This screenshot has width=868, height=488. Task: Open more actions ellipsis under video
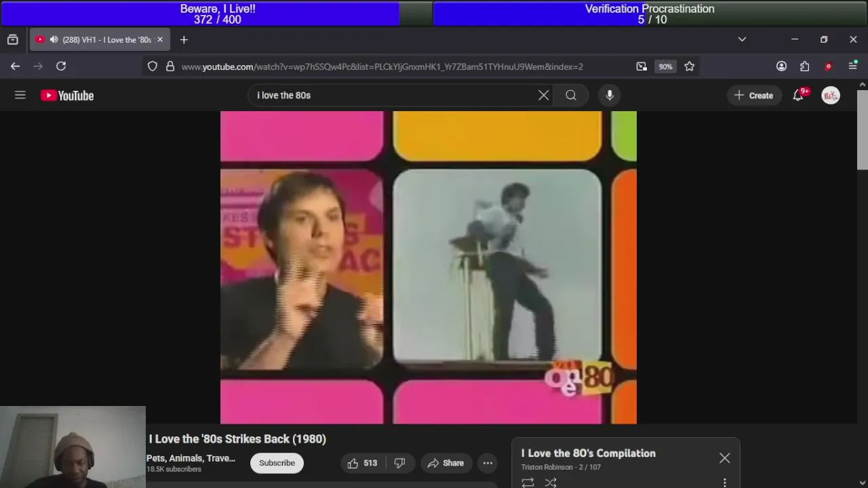pos(488,463)
